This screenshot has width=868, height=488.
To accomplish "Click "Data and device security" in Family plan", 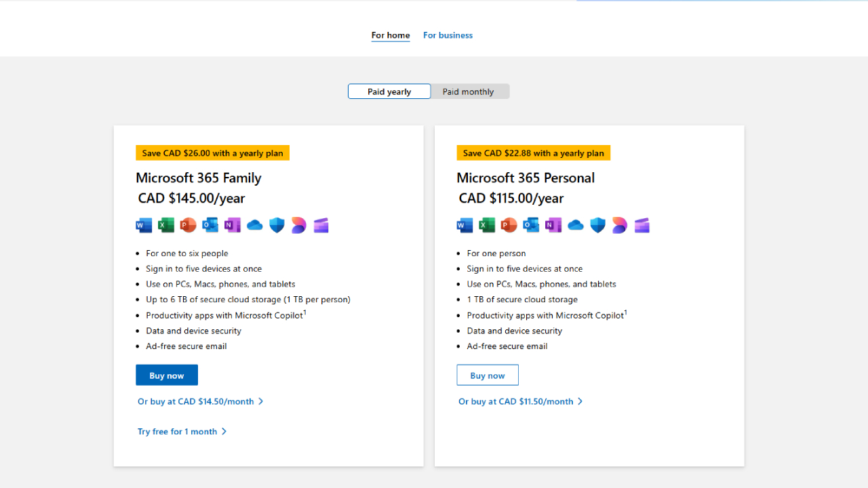I will click(x=194, y=331).
